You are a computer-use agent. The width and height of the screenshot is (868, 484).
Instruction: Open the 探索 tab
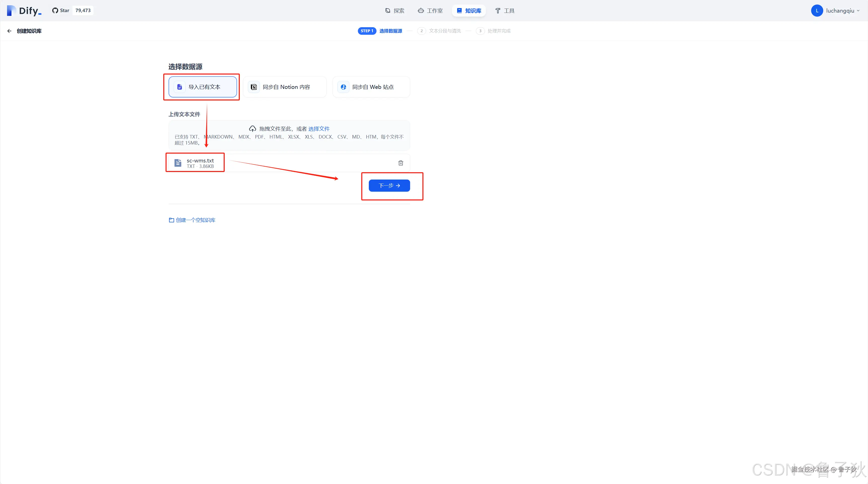pos(394,11)
